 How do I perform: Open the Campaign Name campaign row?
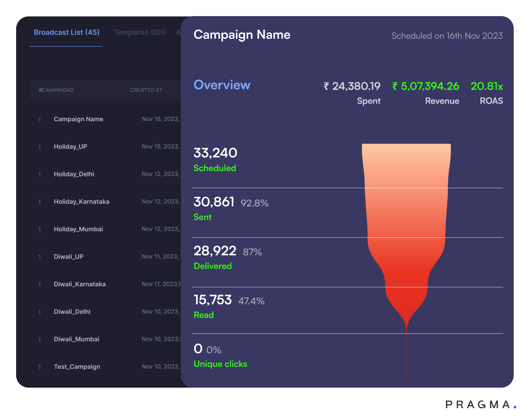coord(78,119)
